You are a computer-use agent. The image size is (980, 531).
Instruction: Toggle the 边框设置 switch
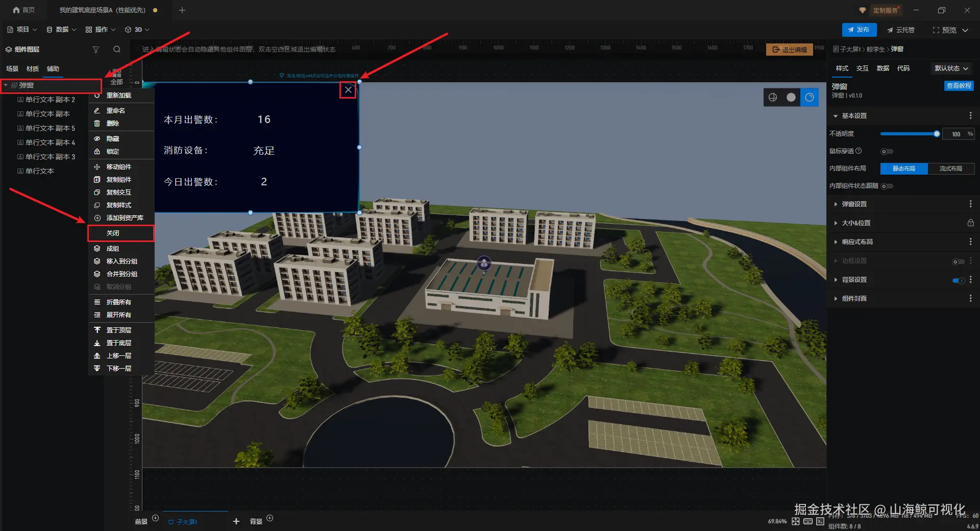point(959,262)
